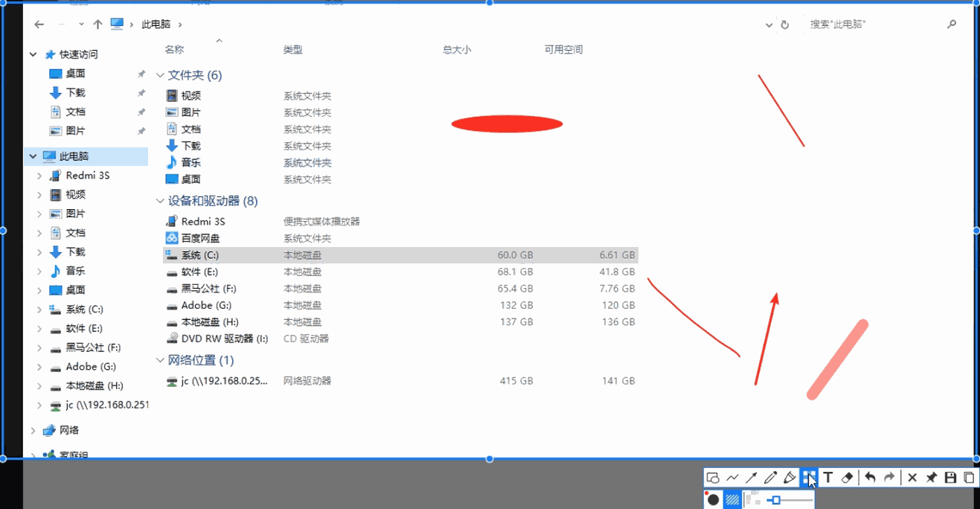
Task: Cancel the screenshot with the X icon
Action: [912, 478]
